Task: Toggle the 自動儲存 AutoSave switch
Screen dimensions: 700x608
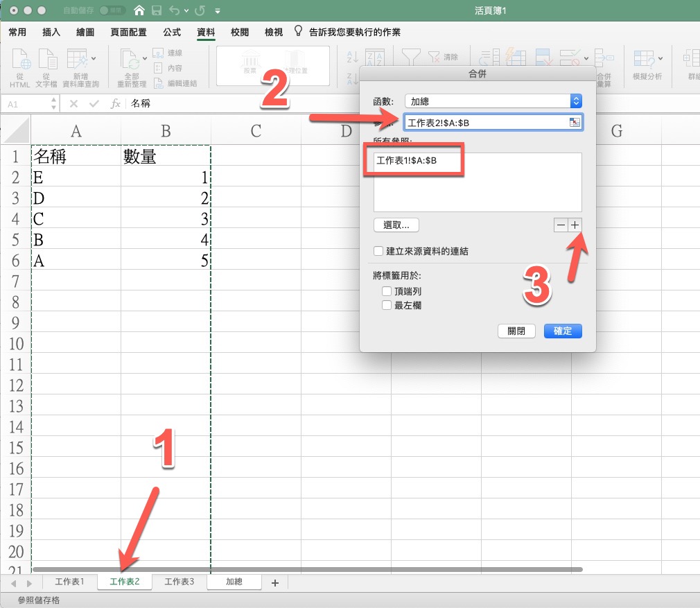Action: click(x=112, y=10)
